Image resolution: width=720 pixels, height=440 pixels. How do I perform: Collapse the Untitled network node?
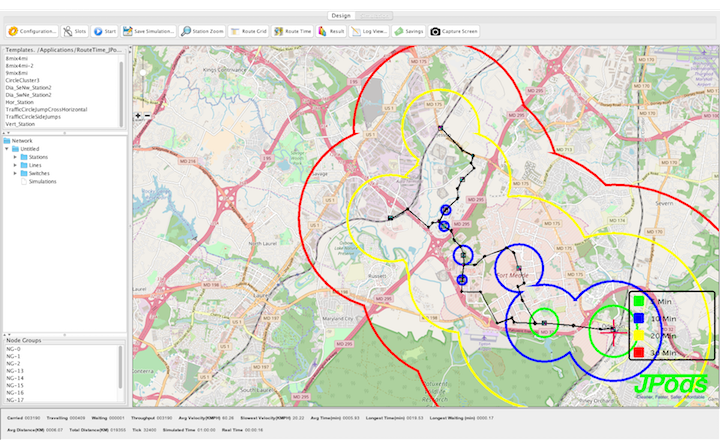point(7,150)
